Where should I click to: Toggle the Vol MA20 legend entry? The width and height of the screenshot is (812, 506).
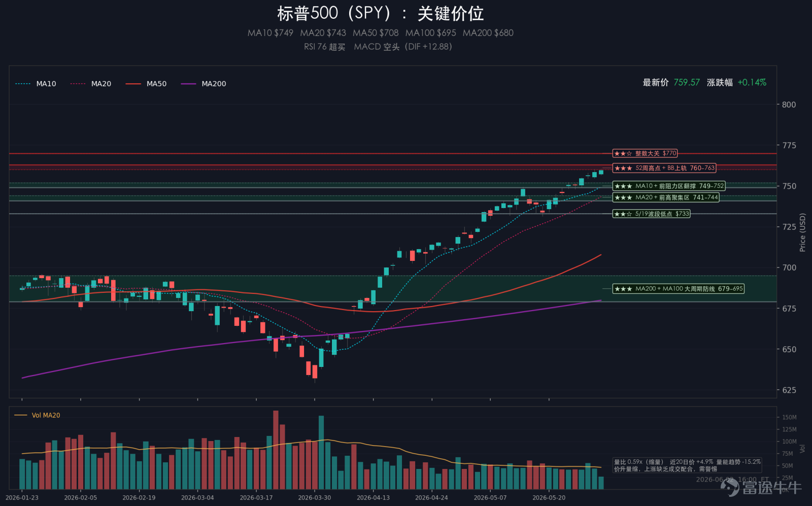37,415
